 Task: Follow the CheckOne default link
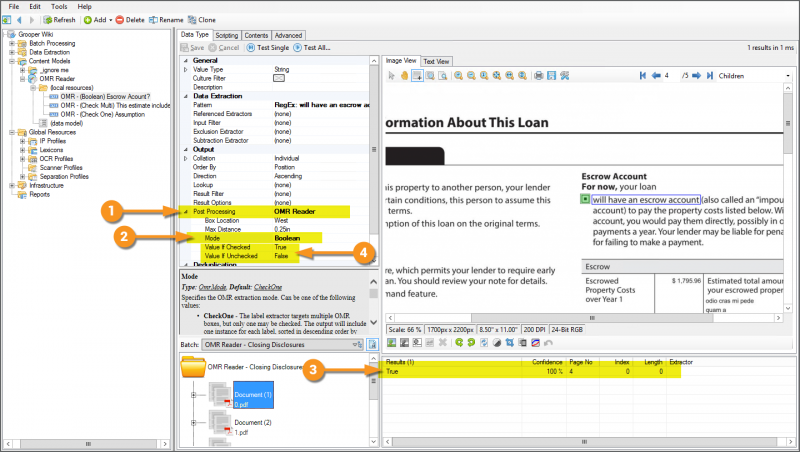pyautogui.click(x=268, y=287)
